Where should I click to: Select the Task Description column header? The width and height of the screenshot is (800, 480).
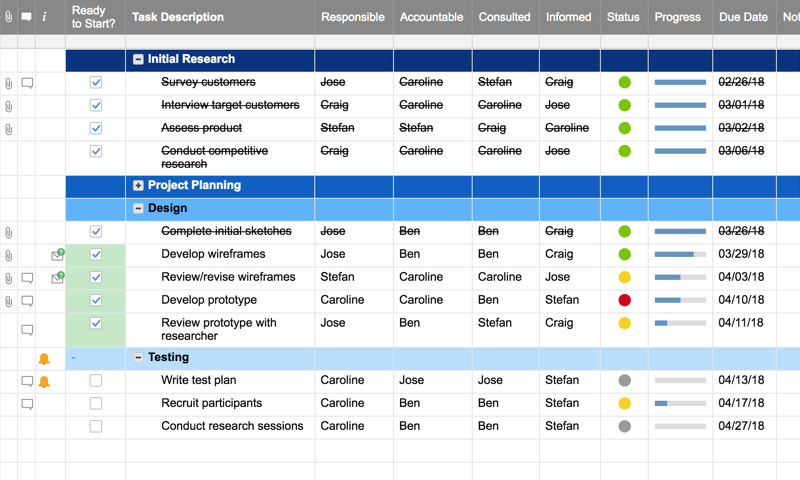(x=178, y=17)
